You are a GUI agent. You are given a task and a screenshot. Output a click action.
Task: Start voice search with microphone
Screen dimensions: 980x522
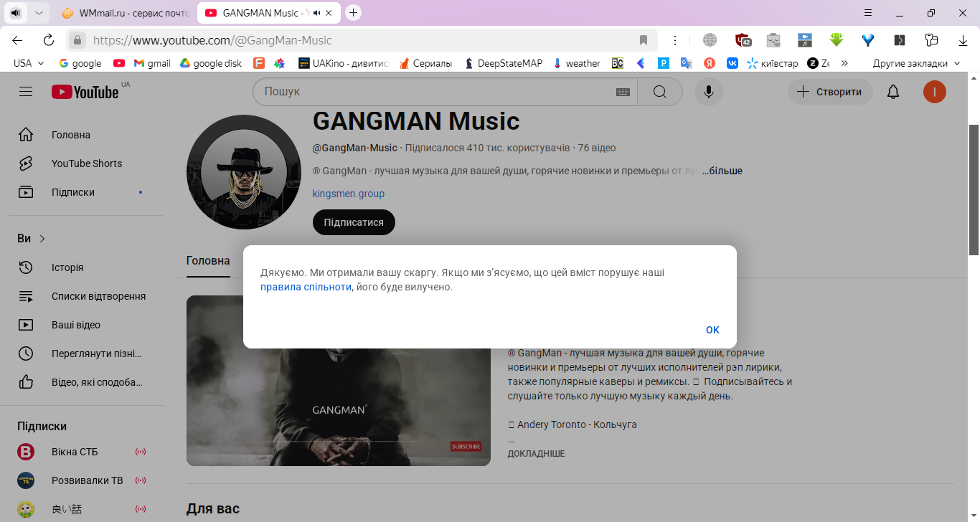click(709, 92)
